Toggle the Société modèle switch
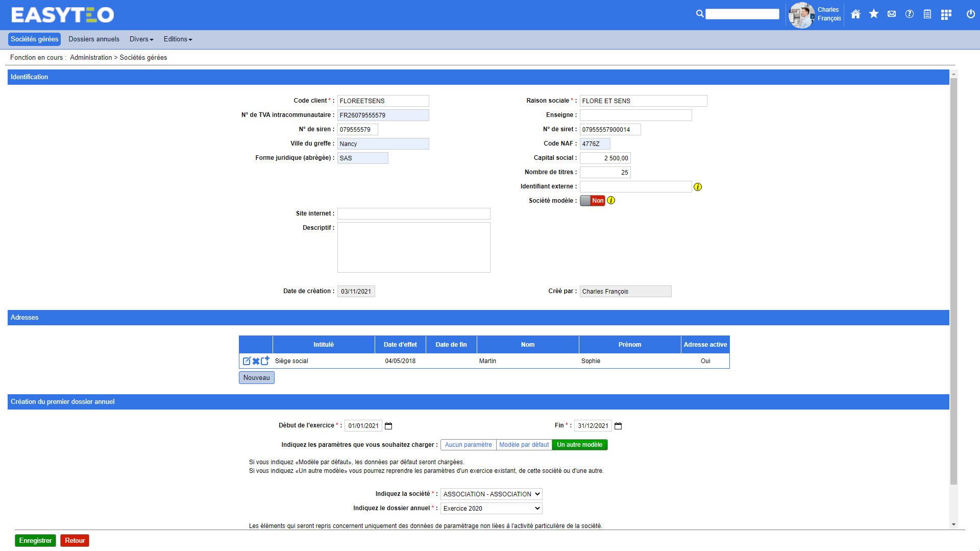The image size is (980, 551). (x=592, y=201)
